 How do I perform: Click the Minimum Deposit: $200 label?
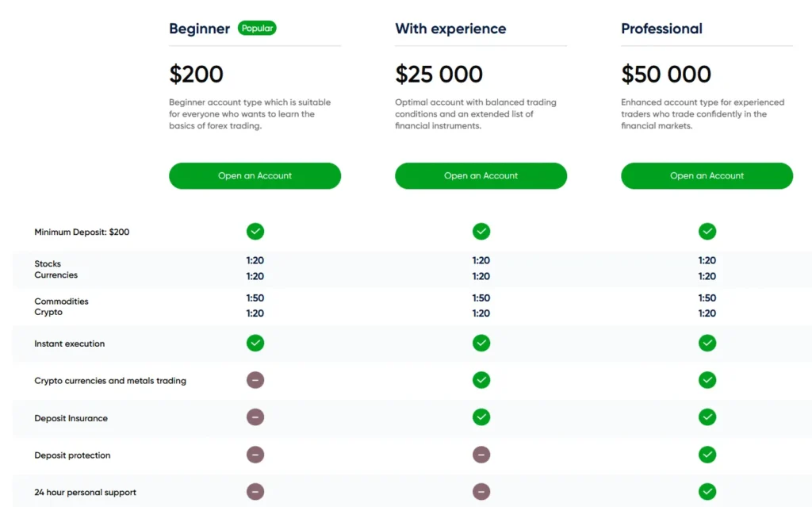pyautogui.click(x=82, y=232)
